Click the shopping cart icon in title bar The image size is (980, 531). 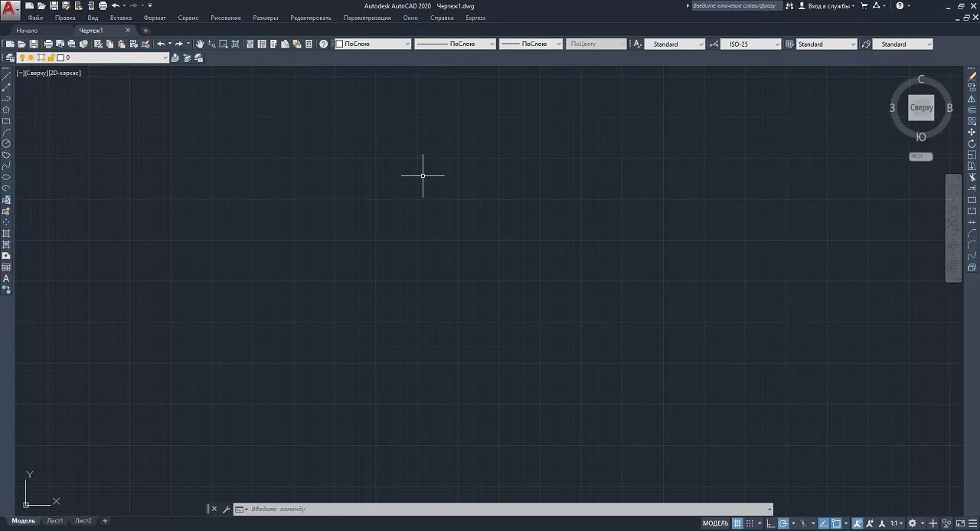click(x=864, y=5)
